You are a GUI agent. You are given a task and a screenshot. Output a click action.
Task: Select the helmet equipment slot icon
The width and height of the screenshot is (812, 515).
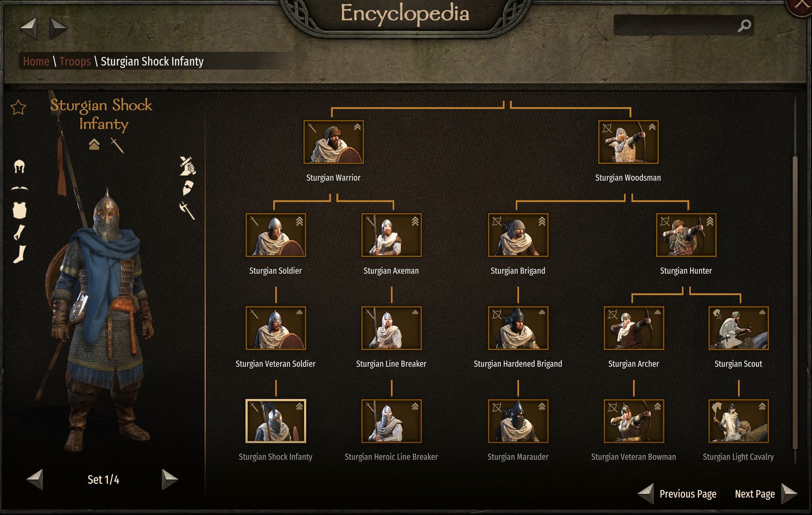[19, 166]
